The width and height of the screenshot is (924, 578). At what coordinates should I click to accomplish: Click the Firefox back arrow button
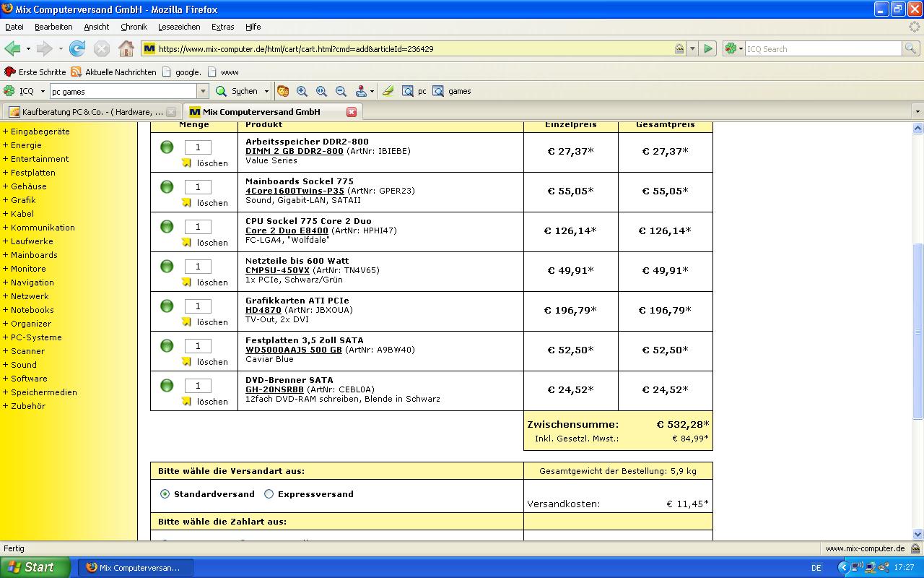12,48
